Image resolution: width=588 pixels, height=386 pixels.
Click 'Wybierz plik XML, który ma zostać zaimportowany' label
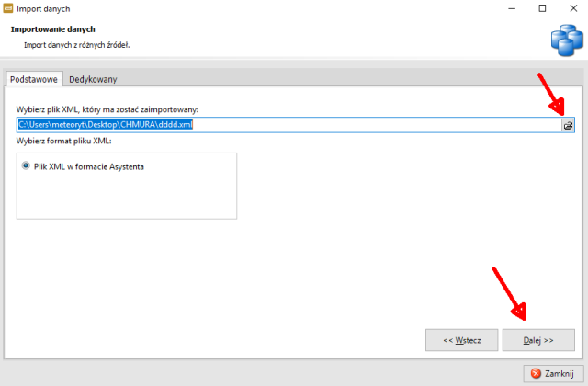point(107,109)
